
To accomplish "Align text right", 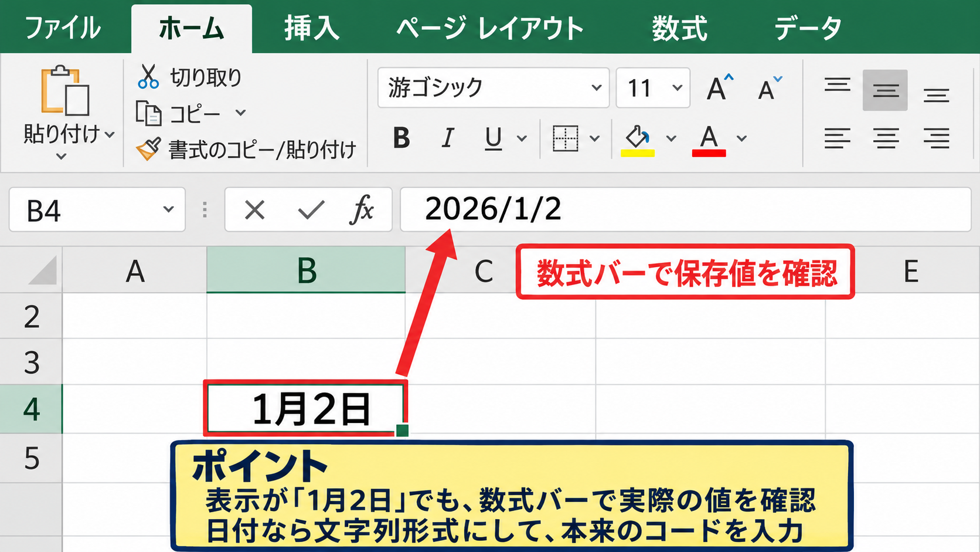I will pyautogui.click(x=936, y=138).
